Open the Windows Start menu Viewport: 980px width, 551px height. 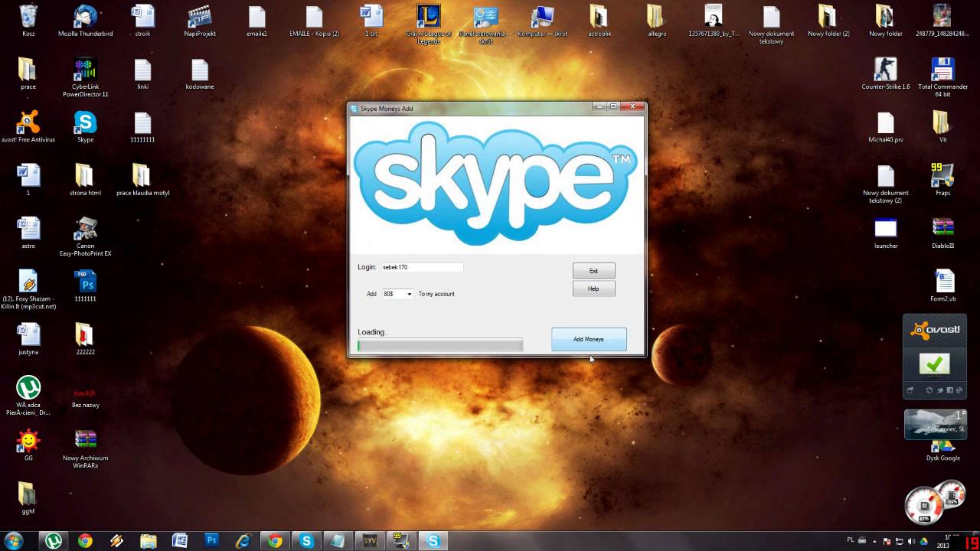pyautogui.click(x=14, y=541)
